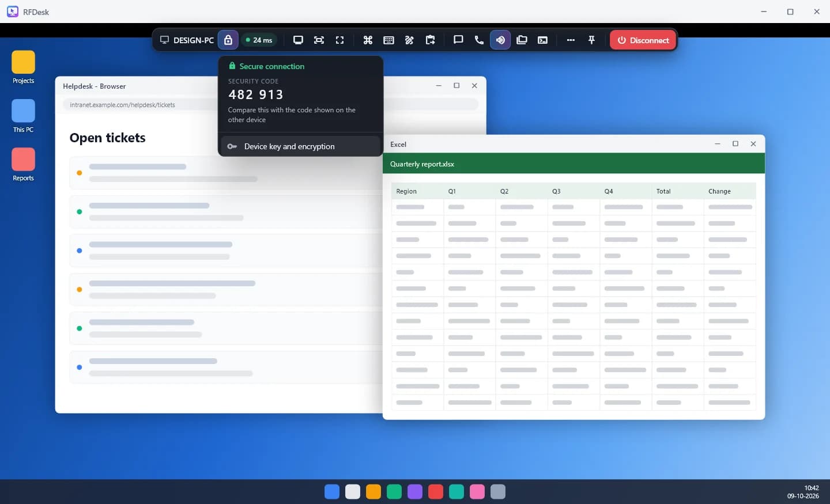Open the chat bubble icon
Viewport: 830px width, 504px height.
[458, 40]
